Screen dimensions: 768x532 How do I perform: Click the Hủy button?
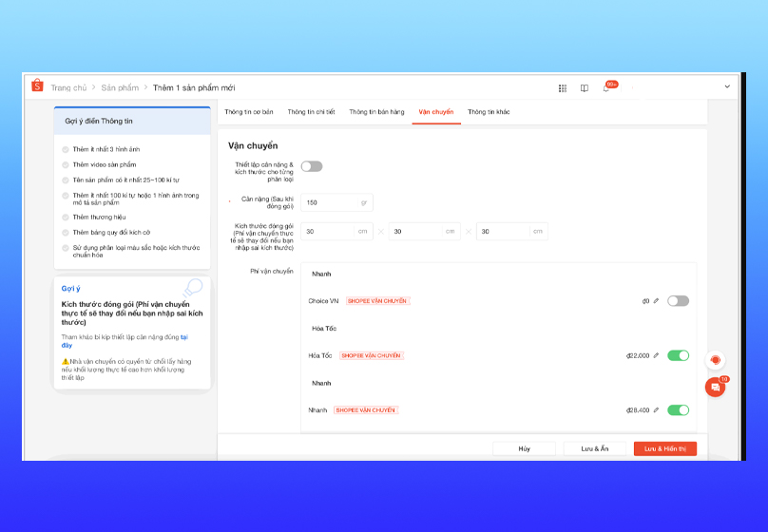[524, 448]
